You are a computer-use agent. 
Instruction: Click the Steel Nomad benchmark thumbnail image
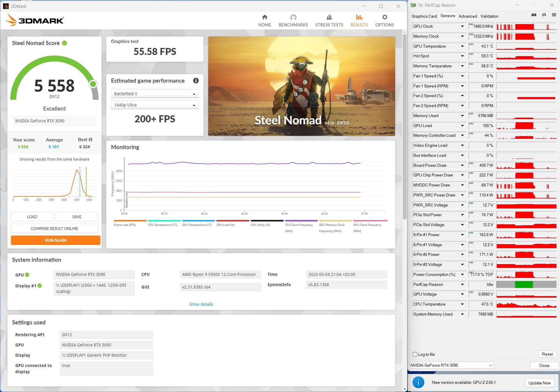click(x=301, y=86)
